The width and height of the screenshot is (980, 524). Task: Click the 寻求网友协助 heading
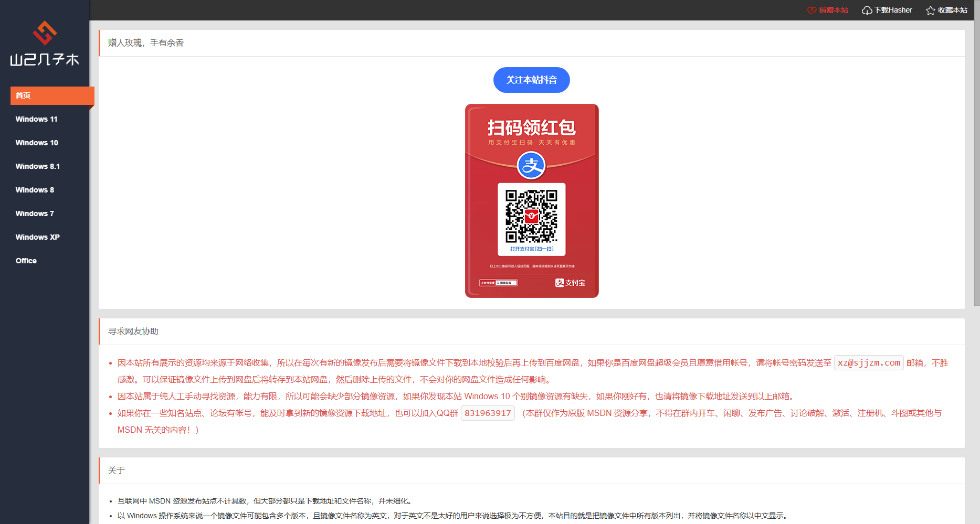133,331
